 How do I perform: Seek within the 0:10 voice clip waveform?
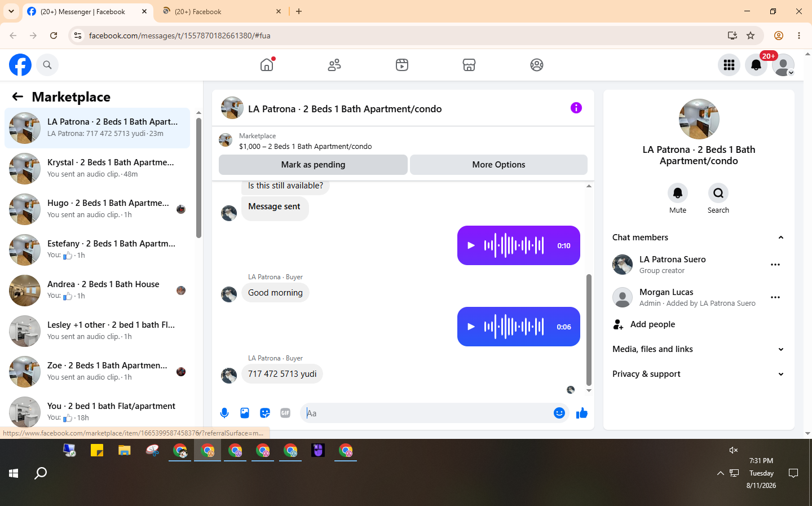pyautogui.click(x=514, y=245)
